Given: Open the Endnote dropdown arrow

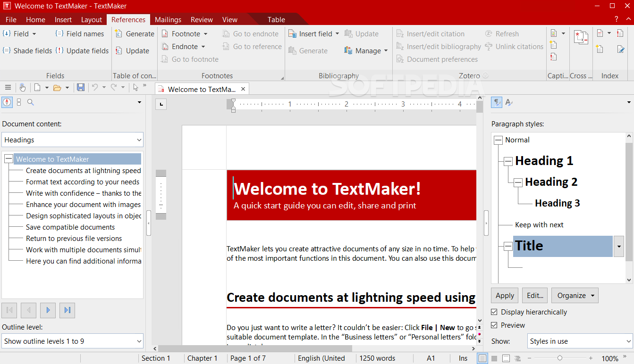Looking at the screenshot, I should coord(203,47).
